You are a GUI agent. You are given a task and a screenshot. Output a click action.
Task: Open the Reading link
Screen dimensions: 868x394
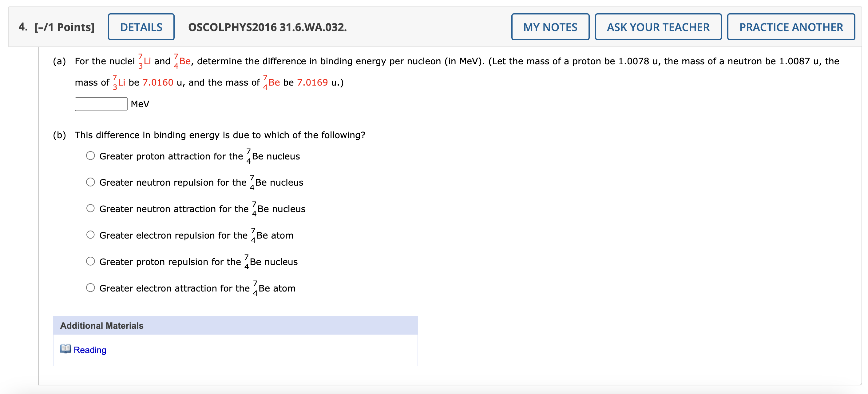point(90,350)
